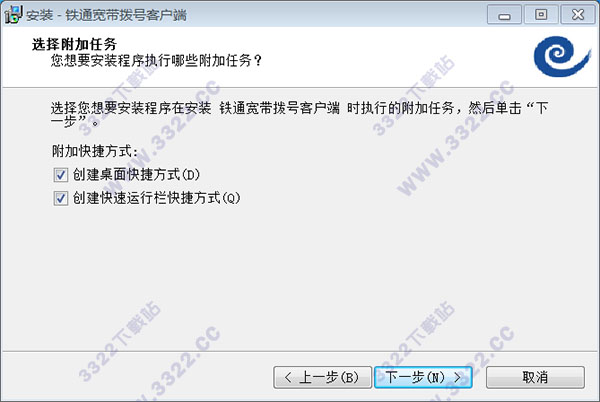Click the 您想要安装程序执行哪些附加任务 subtitle

coord(156,60)
